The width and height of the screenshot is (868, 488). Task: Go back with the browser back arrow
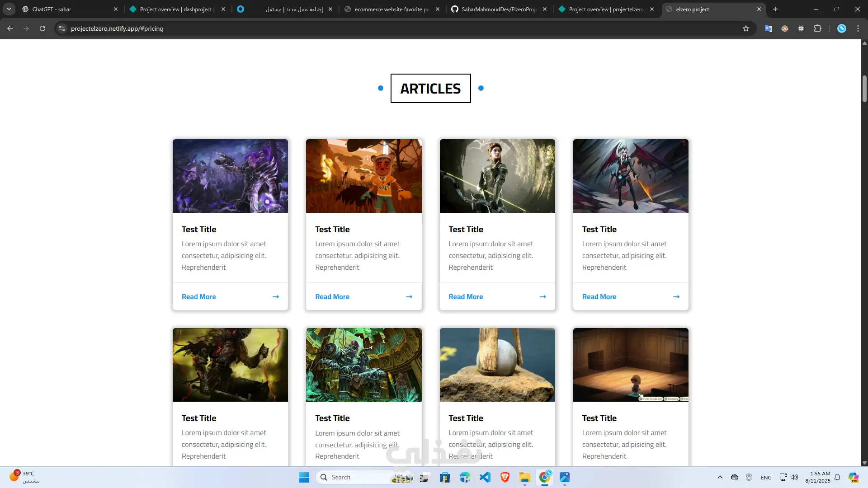pyautogui.click(x=10, y=28)
